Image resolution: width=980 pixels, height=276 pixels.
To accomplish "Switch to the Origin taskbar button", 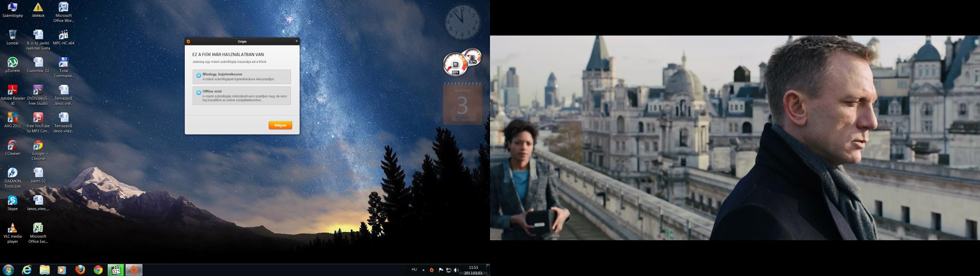I will click(133, 270).
